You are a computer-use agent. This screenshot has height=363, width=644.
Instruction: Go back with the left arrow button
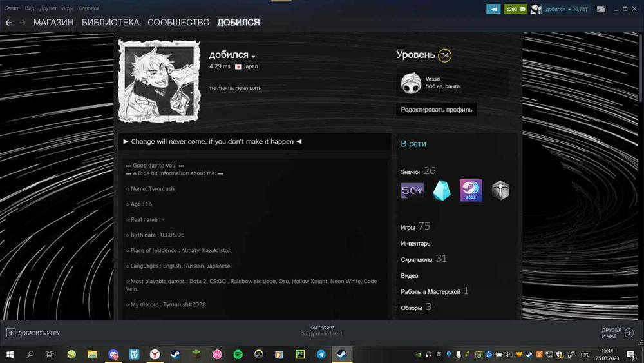[x=8, y=22]
